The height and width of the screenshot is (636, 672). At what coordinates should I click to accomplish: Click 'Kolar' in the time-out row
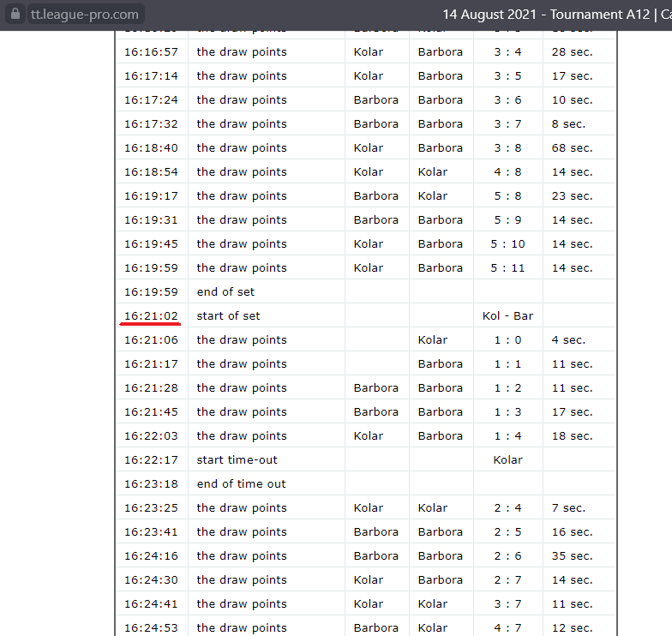coord(507,459)
